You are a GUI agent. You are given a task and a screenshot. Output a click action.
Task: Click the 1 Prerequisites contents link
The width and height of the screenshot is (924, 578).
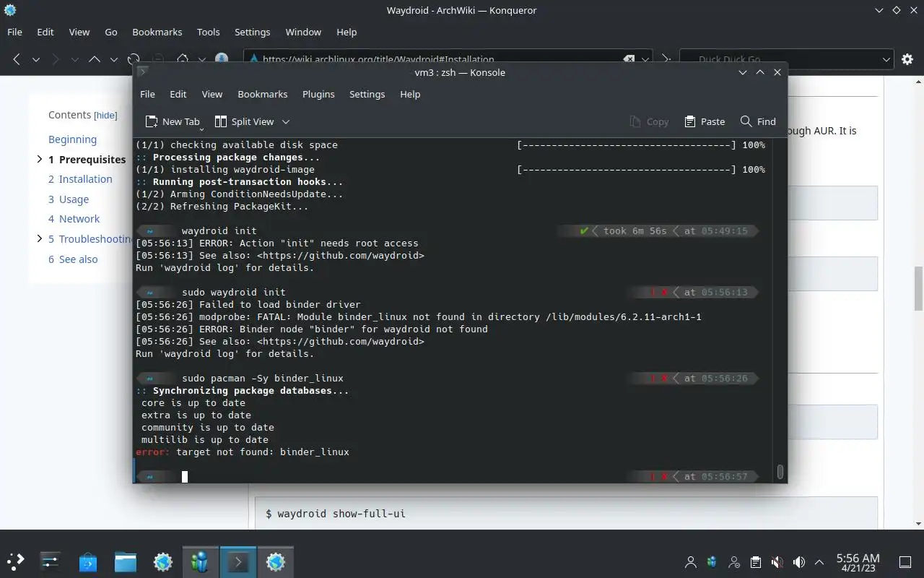point(87,159)
